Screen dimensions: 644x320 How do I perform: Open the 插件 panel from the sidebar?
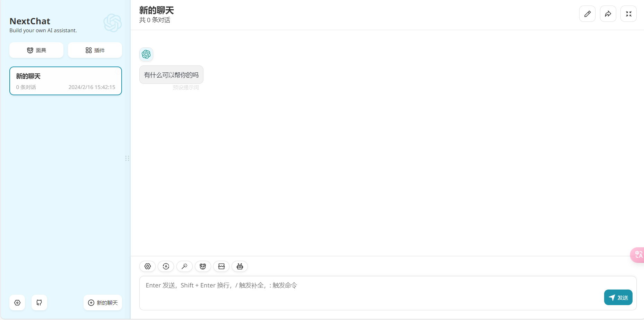tap(95, 50)
